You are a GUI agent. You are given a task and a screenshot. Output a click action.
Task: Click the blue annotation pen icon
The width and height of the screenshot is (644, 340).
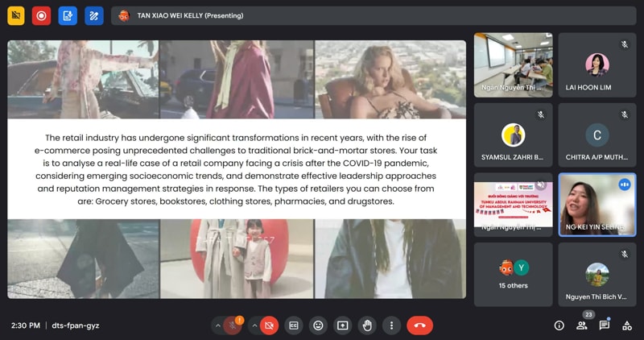(94, 15)
